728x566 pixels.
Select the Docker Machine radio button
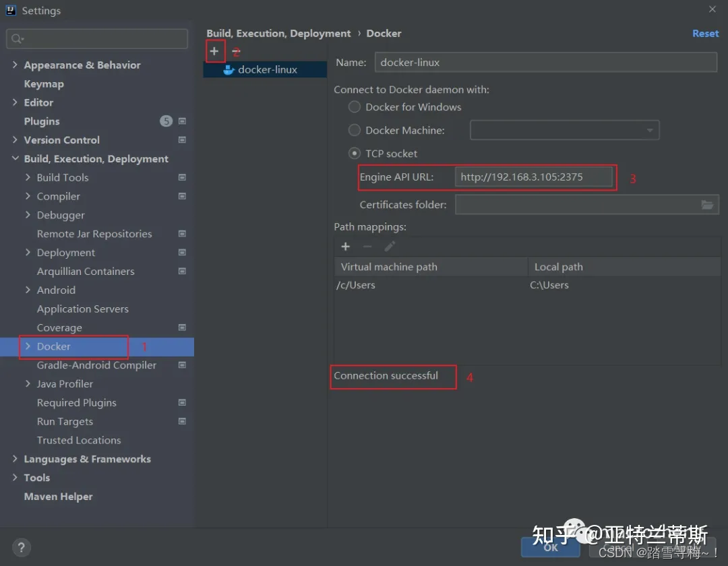pyautogui.click(x=355, y=130)
